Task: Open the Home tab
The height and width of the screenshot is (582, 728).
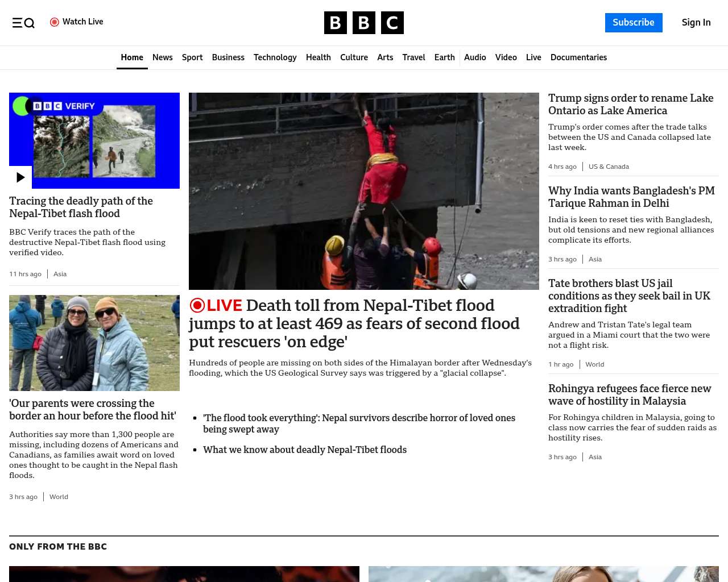Action: [132, 57]
